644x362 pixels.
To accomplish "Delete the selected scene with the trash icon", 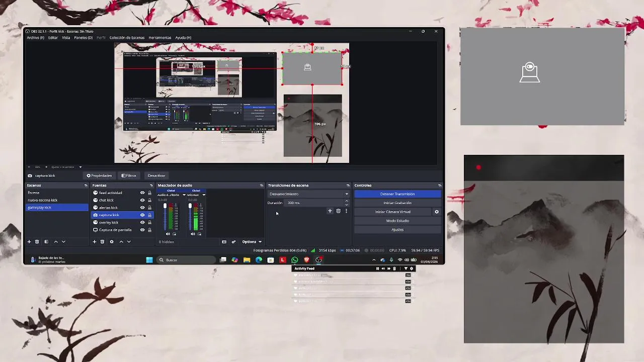I will tap(37, 242).
